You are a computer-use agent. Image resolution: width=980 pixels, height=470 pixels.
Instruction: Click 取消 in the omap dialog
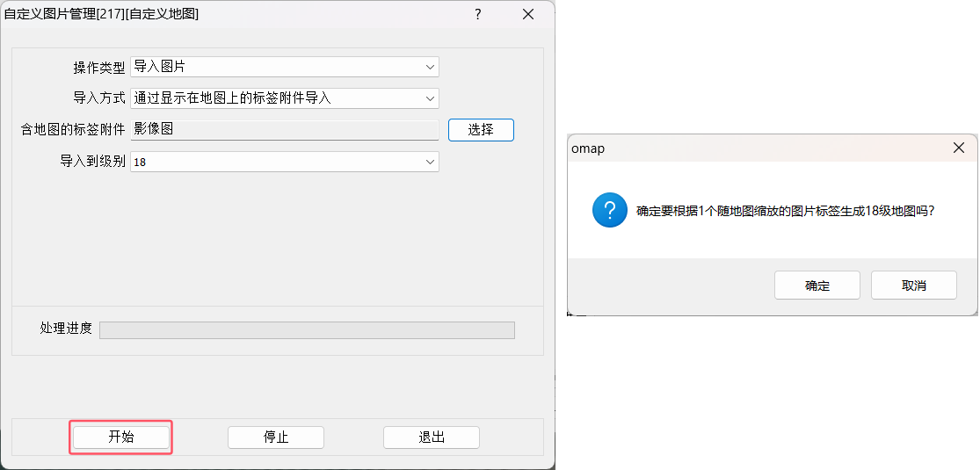(914, 286)
